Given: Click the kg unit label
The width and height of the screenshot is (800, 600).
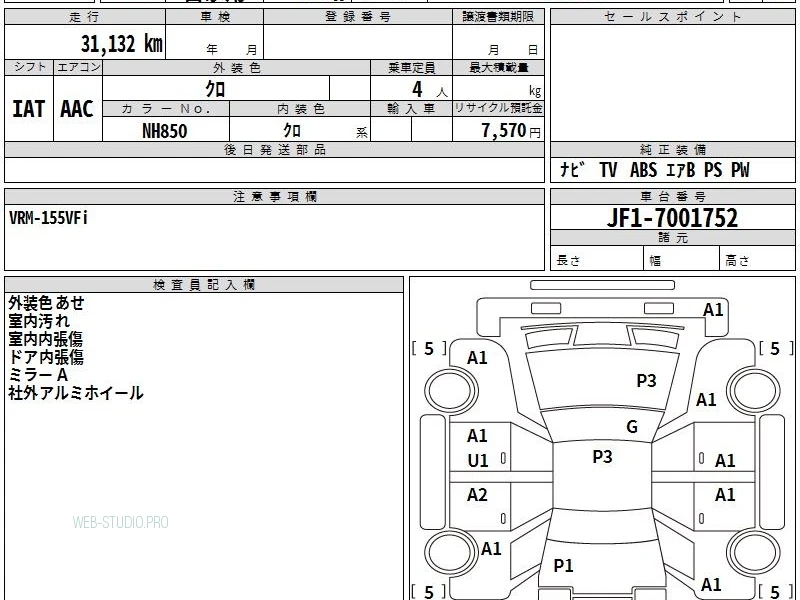Looking at the screenshot, I should coord(535,91).
